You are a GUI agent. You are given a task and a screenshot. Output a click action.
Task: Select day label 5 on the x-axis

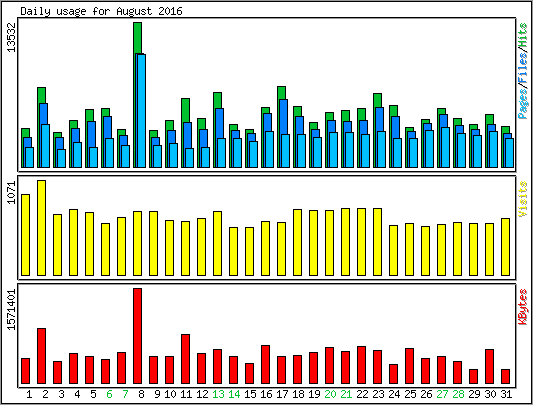point(93,394)
